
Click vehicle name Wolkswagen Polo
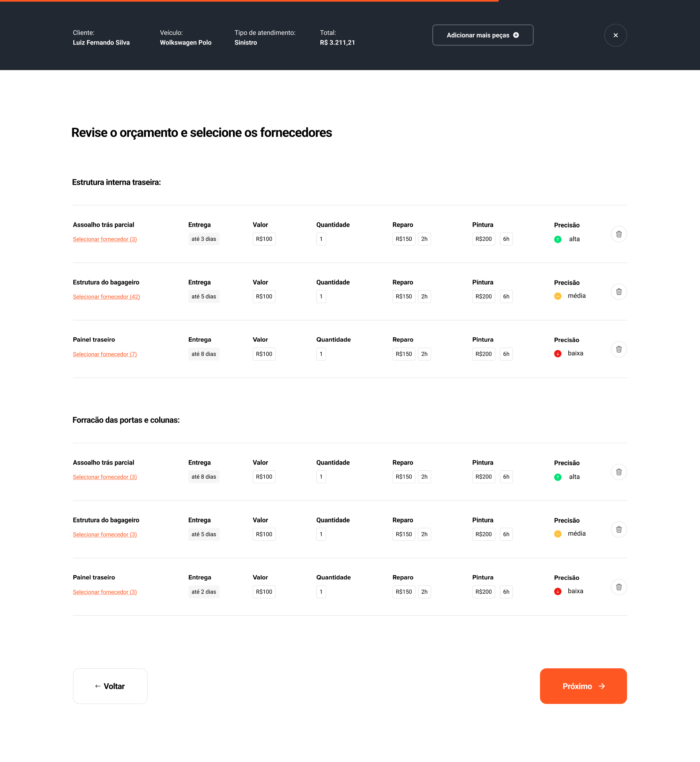coord(186,43)
